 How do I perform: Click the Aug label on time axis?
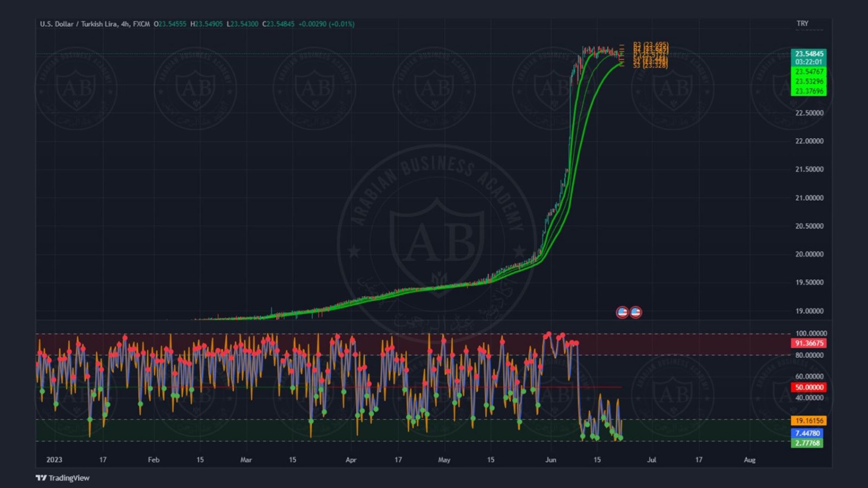749,460
